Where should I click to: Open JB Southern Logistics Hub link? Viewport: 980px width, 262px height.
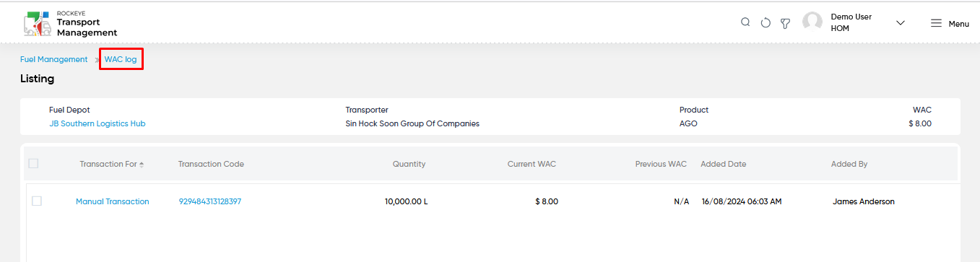click(97, 123)
